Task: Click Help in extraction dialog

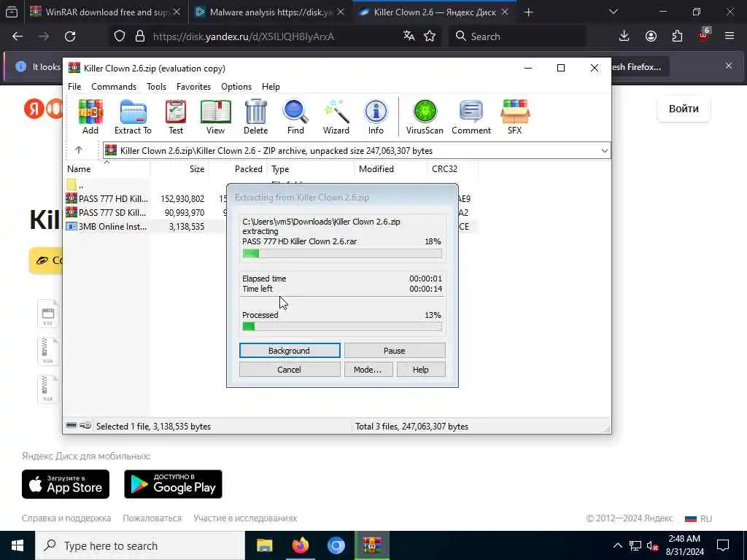Action: pos(421,370)
